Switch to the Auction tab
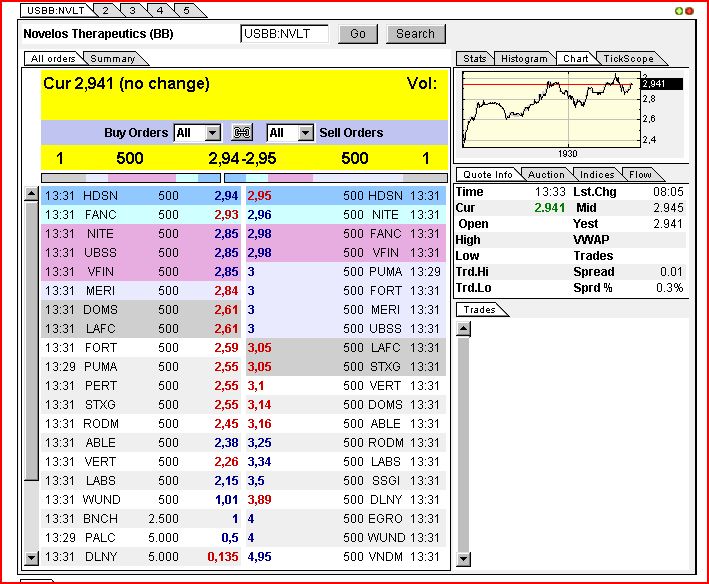Viewport: 709px width, 584px height. click(x=546, y=175)
